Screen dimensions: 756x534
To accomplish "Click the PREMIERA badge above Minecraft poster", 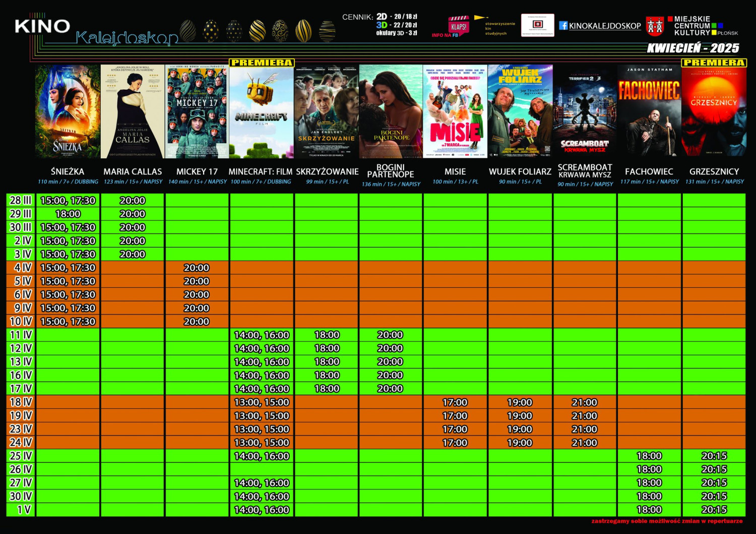I will 262,63.
